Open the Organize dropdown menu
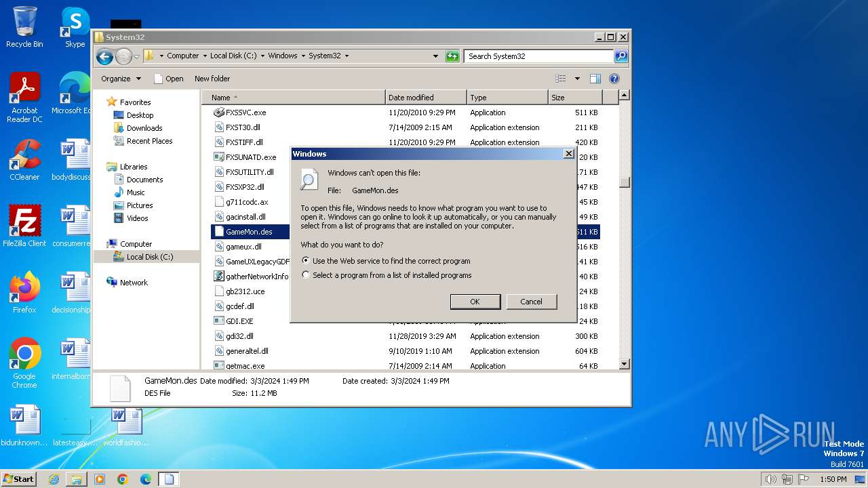This screenshot has width=868, height=488. (121, 79)
